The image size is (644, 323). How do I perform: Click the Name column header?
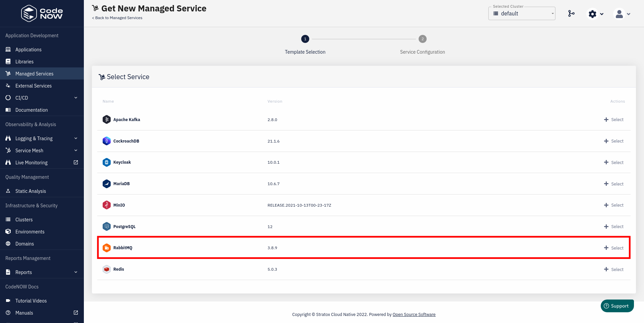coord(108,101)
